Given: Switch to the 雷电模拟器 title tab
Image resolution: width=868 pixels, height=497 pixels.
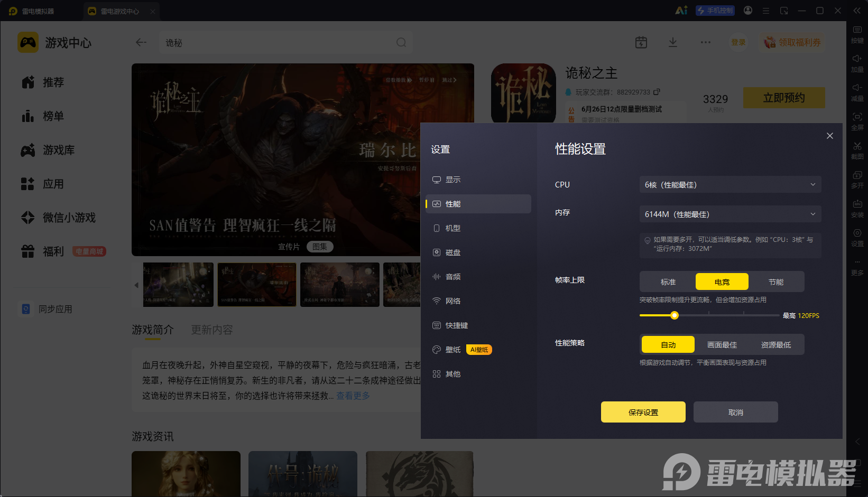Looking at the screenshot, I should pyautogui.click(x=32, y=11).
